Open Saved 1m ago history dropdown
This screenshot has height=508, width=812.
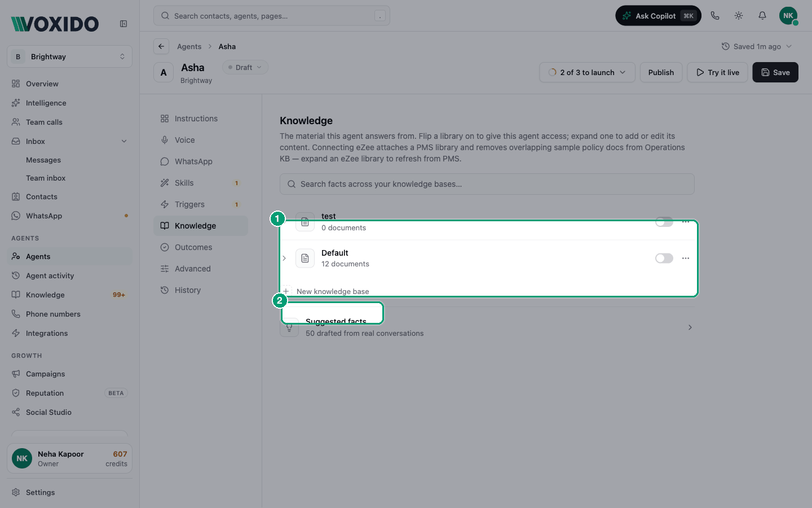[757, 46]
